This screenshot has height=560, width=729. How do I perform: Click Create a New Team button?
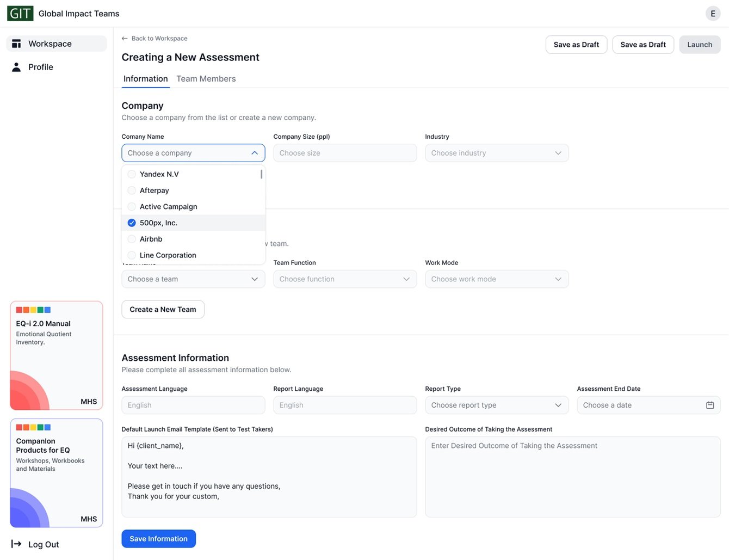[163, 309]
